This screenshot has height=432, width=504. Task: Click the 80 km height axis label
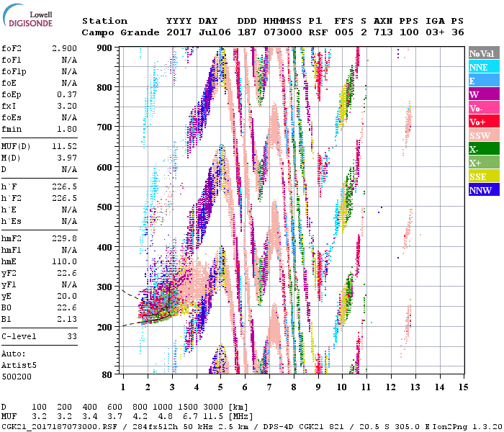click(107, 375)
